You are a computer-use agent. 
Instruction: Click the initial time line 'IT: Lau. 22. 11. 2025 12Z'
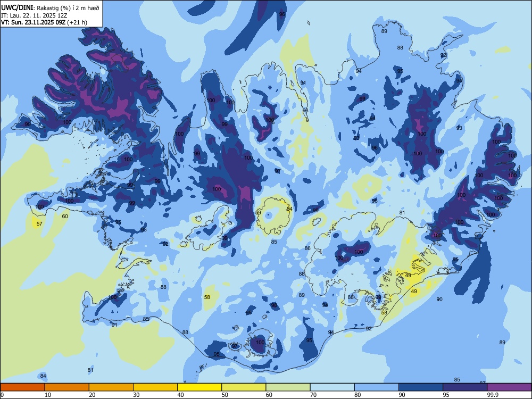click(x=34, y=15)
